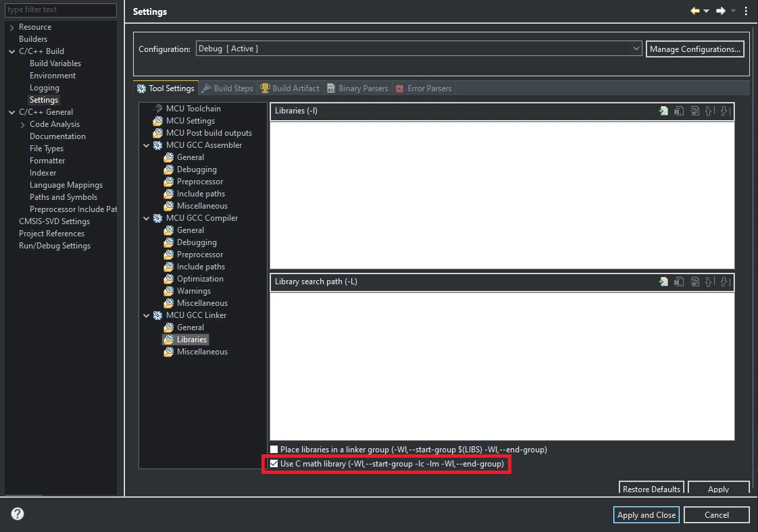Open Build Variables page
The width and height of the screenshot is (758, 532).
pos(55,63)
